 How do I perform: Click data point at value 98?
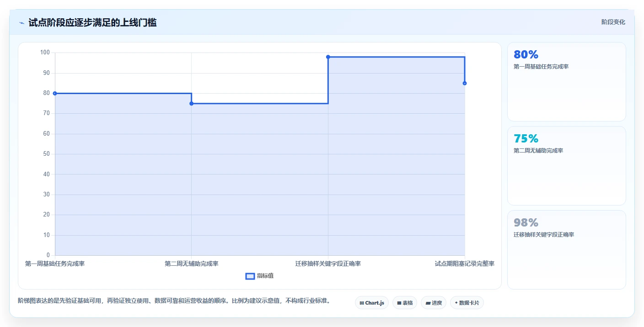(x=328, y=57)
